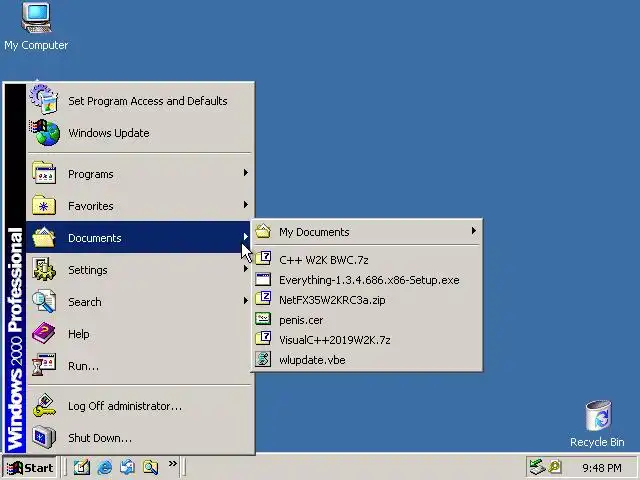Click the Search magnifier icon
This screenshot has height=480, width=640.
tap(44, 301)
